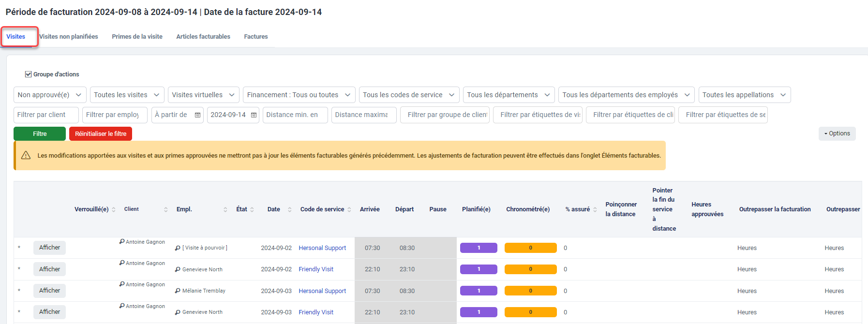Click search icon beside Genevieve North first row
Image resolution: width=868 pixels, height=324 pixels.
click(178, 269)
